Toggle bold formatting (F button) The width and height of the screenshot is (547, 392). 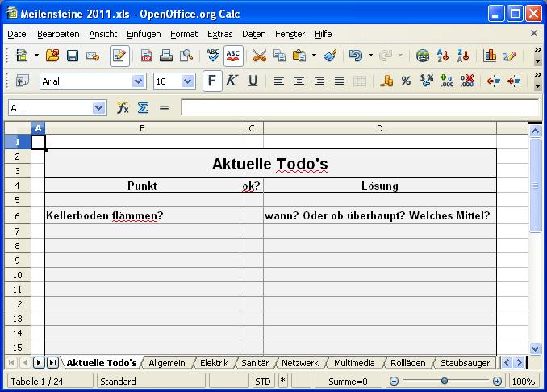click(x=211, y=81)
